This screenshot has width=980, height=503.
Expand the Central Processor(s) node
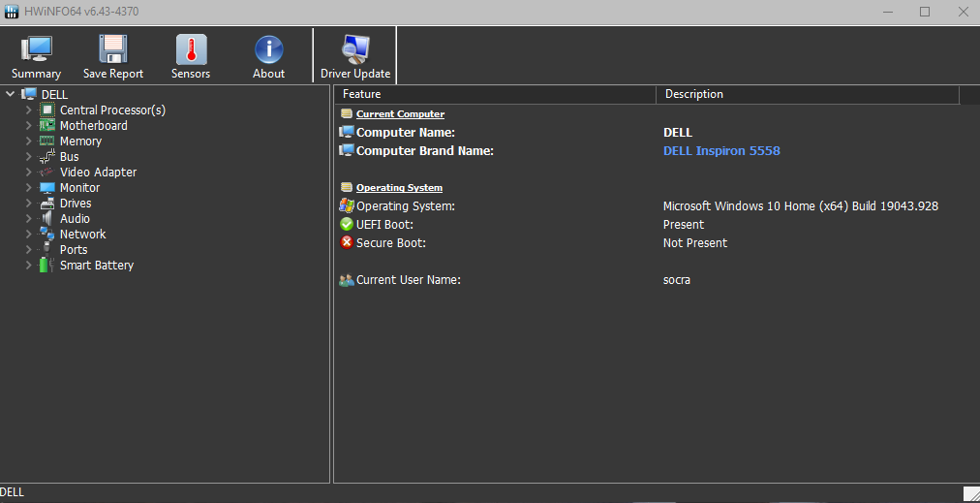click(29, 110)
